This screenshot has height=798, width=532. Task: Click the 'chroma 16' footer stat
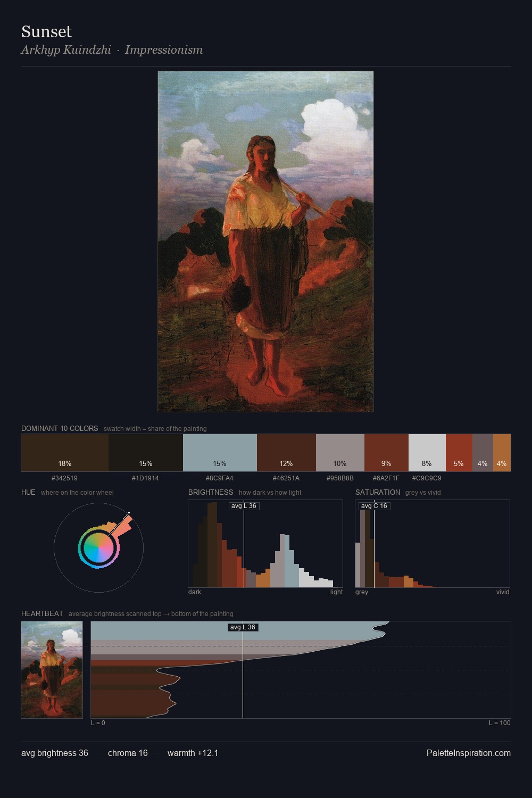(x=128, y=753)
